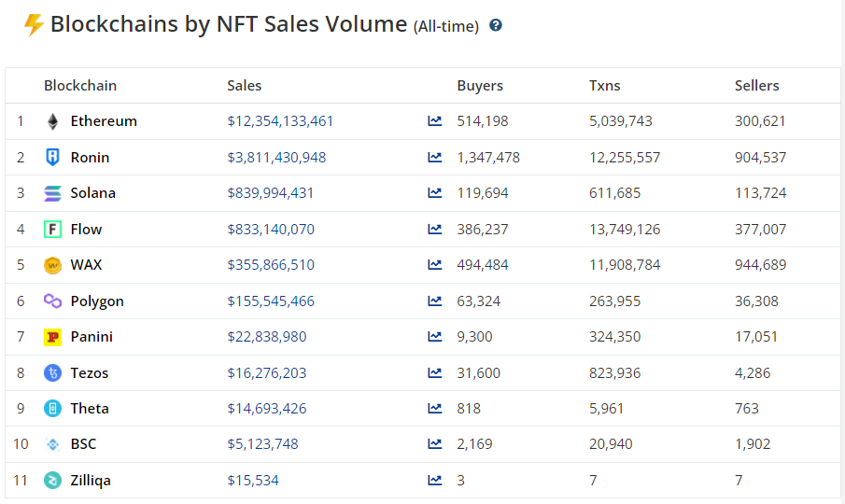
Task: Click the WAX coin icon
Action: pyautogui.click(x=52, y=265)
